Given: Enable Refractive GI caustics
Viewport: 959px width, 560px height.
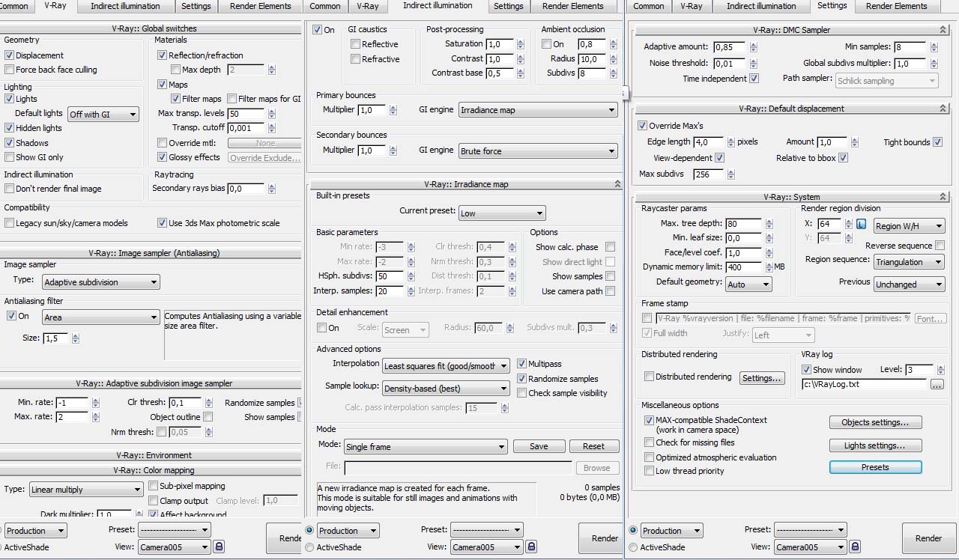Looking at the screenshot, I should (355, 59).
